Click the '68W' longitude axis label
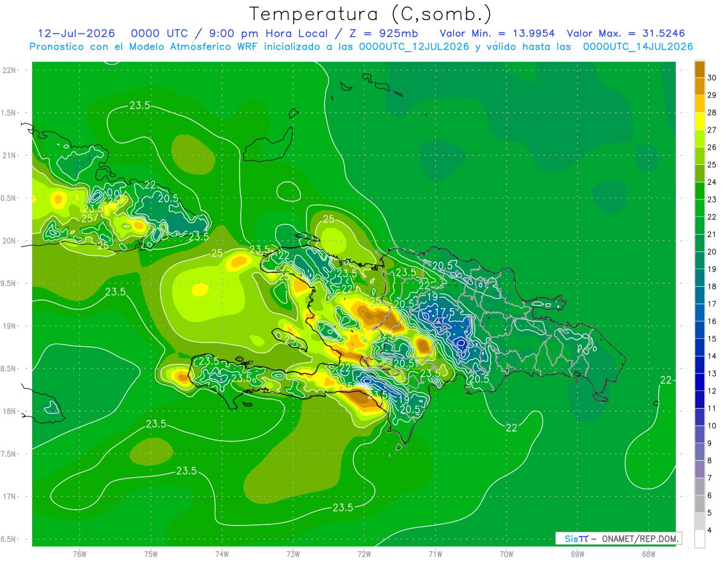Image resolution: width=728 pixels, height=562 pixels. 648,554
